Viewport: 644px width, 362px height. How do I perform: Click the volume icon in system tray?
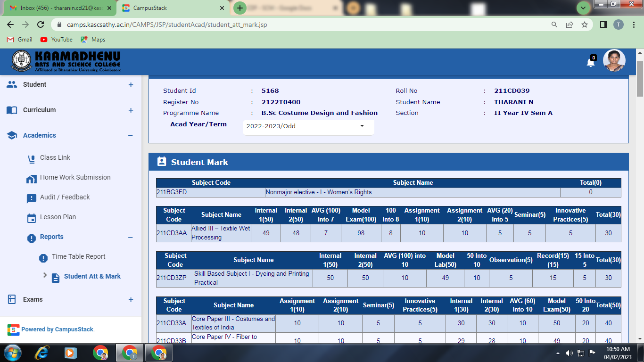pos(569,353)
